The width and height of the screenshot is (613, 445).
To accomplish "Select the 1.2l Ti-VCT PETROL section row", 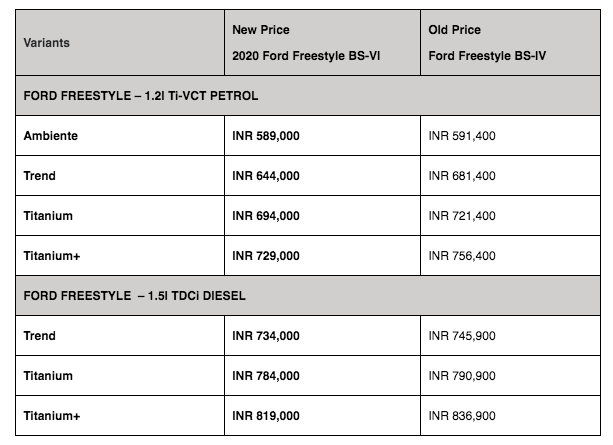I will tap(141, 96).
